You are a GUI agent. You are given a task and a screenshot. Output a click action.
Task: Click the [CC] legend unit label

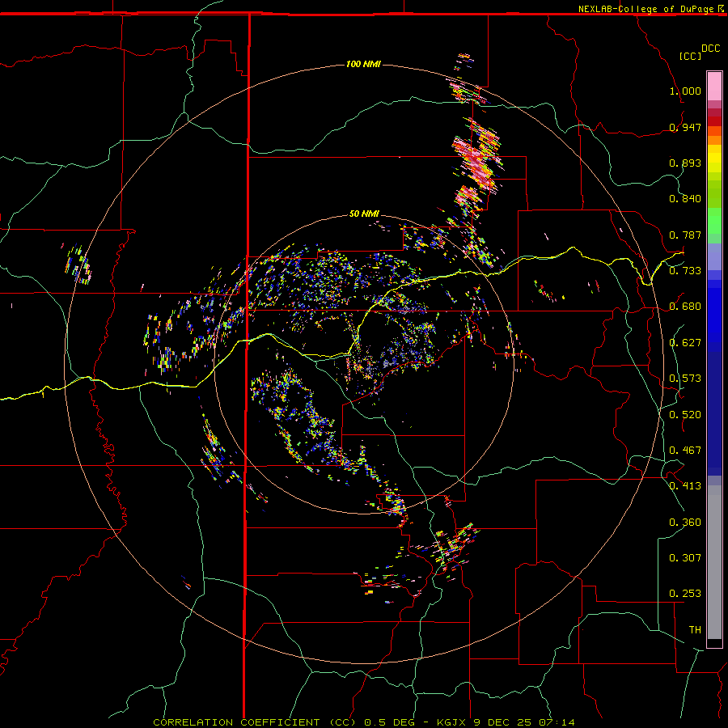point(690,56)
